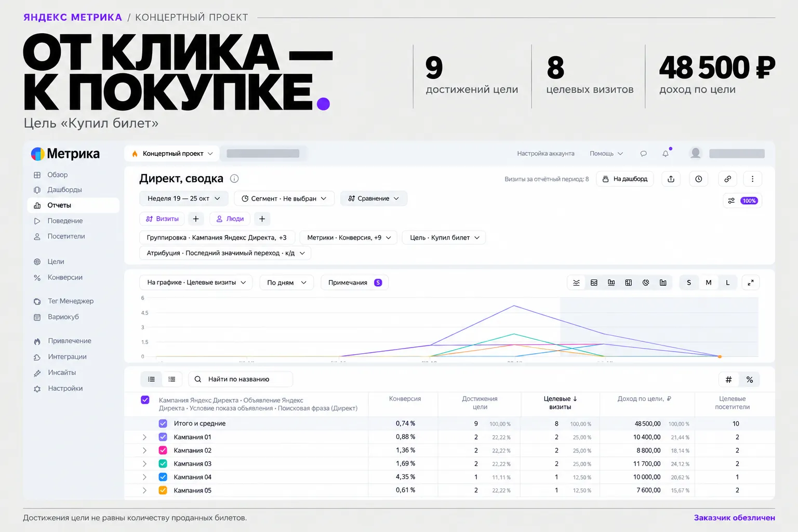Go to Дашборды in the sidebar
Viewport: 798px width, 532px height.
[64, 190]
